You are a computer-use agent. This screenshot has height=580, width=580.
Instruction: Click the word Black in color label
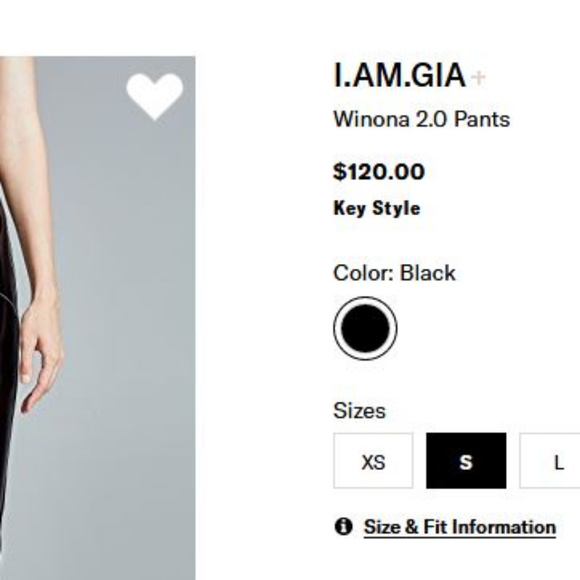click(428, 273)
